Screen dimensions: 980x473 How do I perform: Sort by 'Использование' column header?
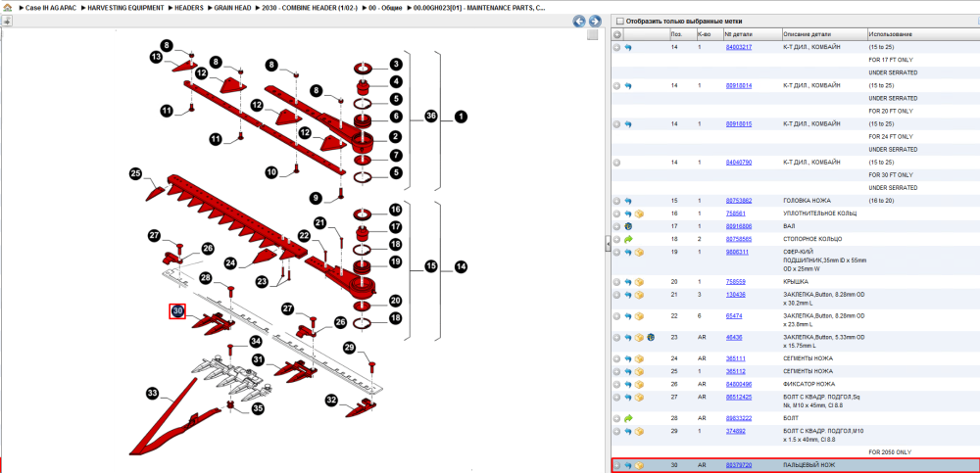click(923, 34)
